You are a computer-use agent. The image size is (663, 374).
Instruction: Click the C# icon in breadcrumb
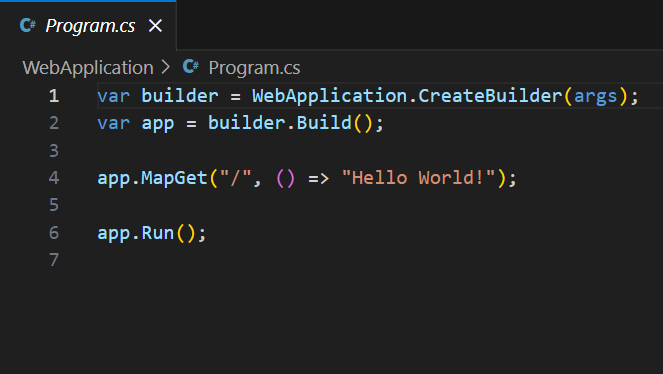191,67
